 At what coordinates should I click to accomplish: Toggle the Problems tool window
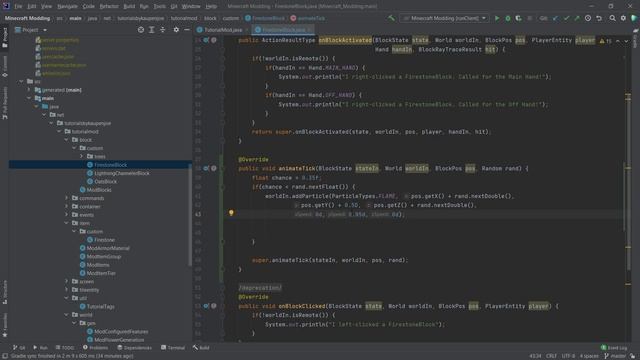click(96, 348)
